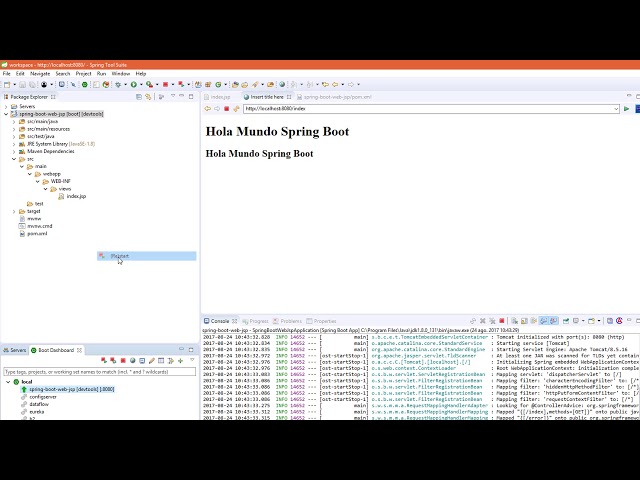Toggle Word Wrap in Console toolbar
Viewport: 640px width, 480px height.
pos(533,321)
